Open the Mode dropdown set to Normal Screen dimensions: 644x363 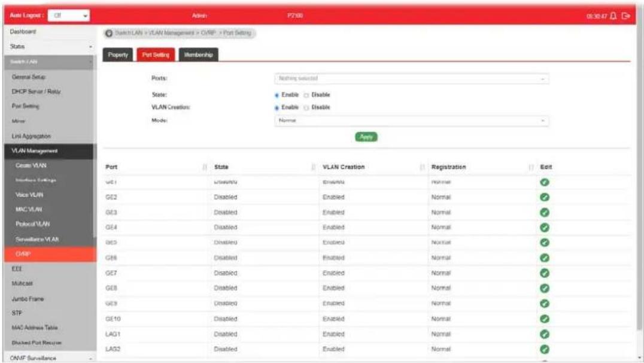pos(411,120)
